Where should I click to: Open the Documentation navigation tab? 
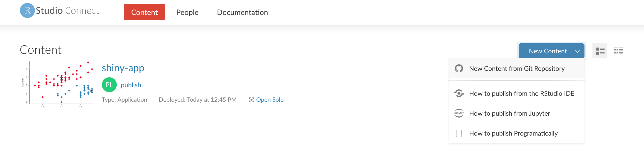tap(242, 12)
